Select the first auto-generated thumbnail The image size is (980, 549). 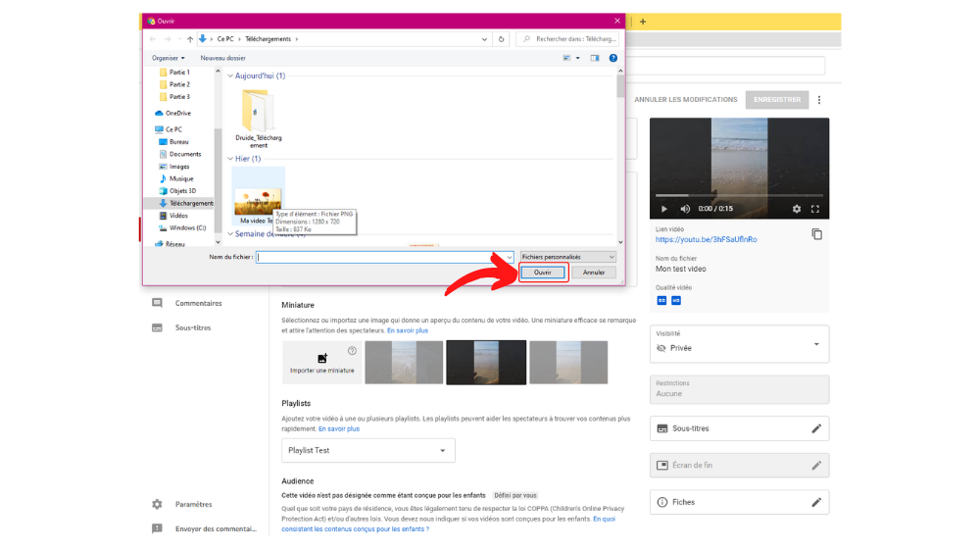(404, 363)
